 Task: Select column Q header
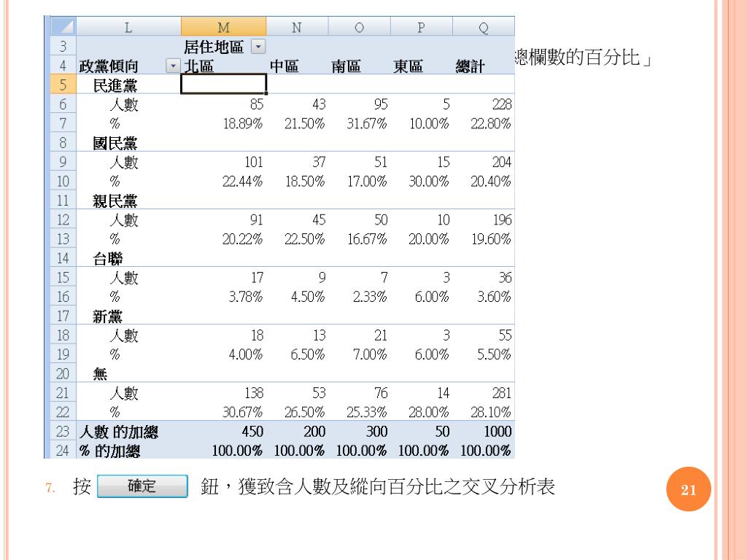click(x=484, y=27)
